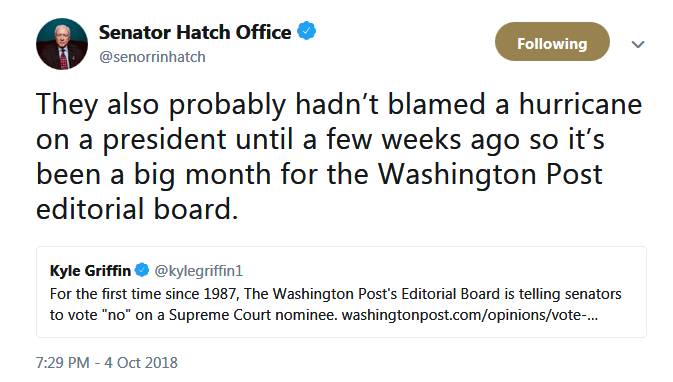Click Kyle Griffin's blue verified badge

[142, 270]
